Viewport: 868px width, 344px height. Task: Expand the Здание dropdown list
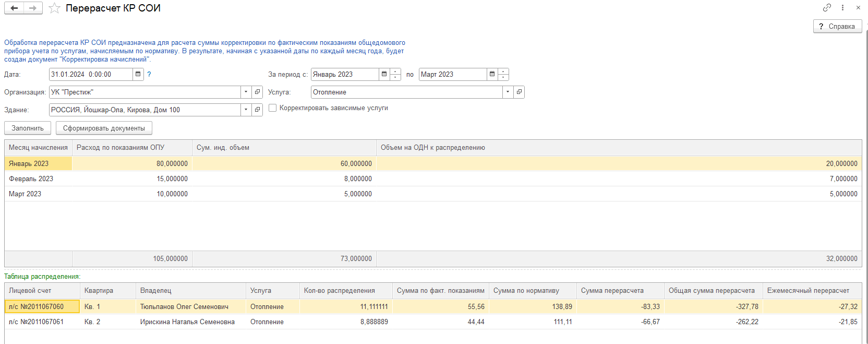click(246, 110)
